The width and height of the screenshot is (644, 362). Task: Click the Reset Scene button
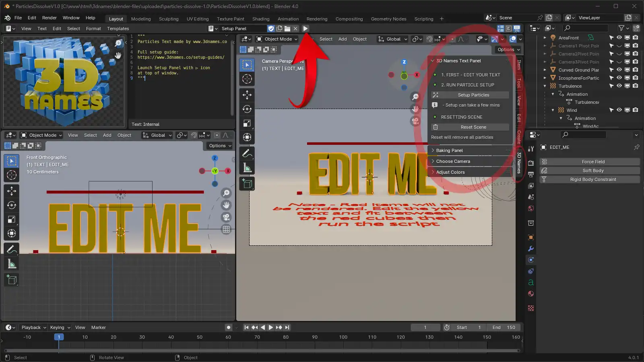[x=470, y=127]
